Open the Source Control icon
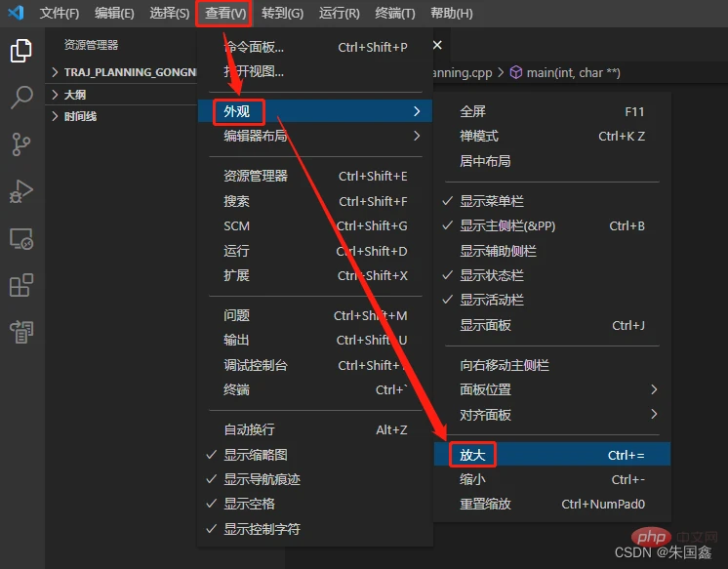The image size is (728, 569). (20, 144)
